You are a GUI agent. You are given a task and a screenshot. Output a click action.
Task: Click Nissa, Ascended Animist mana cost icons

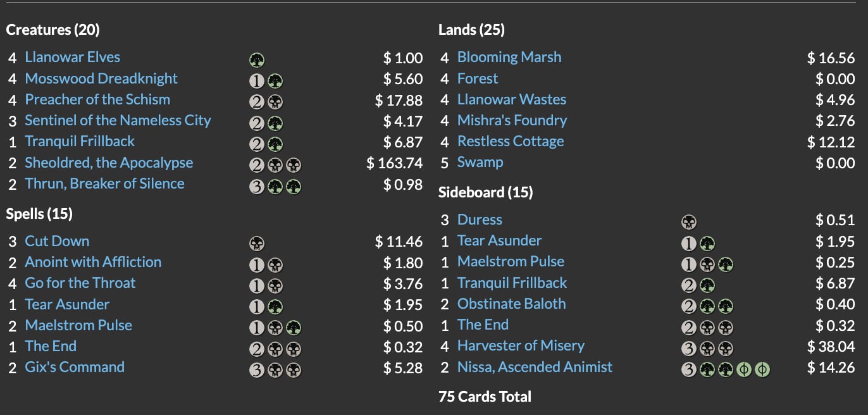[726, 369]
